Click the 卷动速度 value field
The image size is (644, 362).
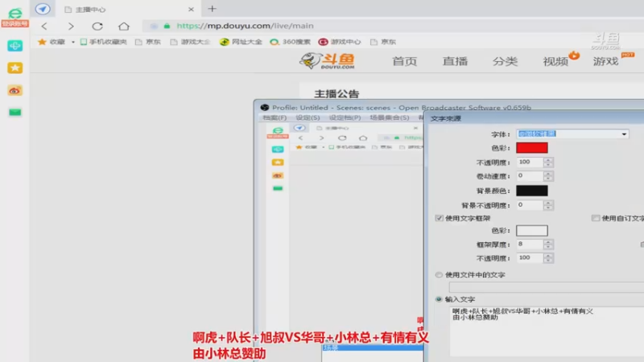pyautogui.click(x=530, y=176)
